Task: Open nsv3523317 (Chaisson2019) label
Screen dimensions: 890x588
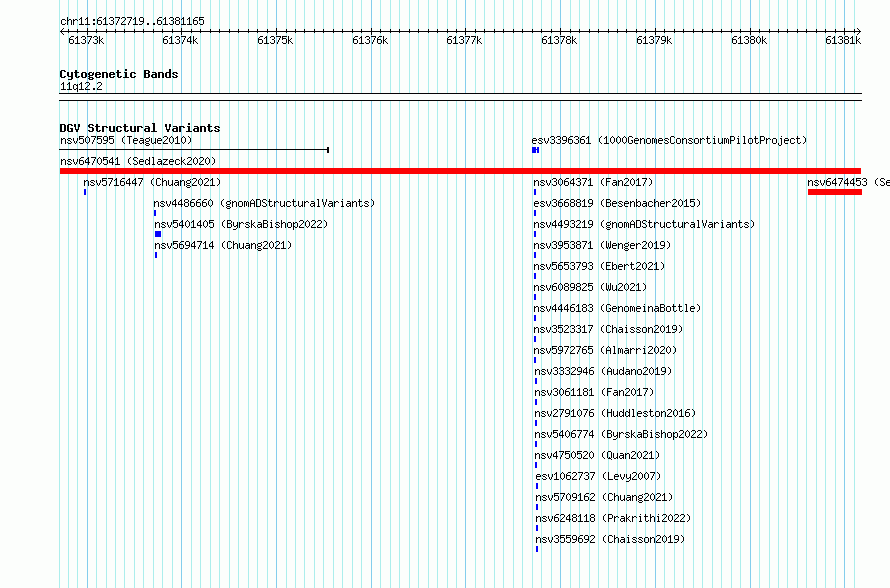Action: coord(608,329)
